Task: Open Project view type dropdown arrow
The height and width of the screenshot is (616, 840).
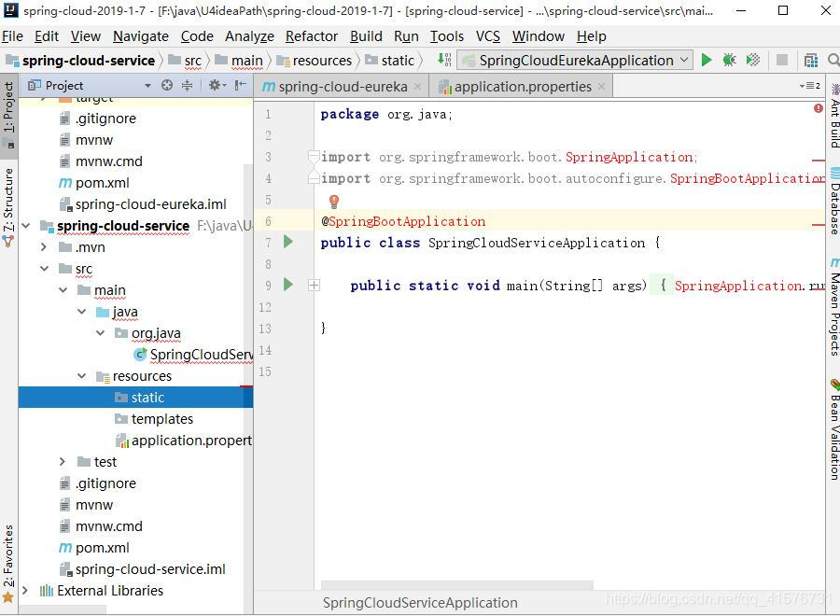Action: click(147, 86)
